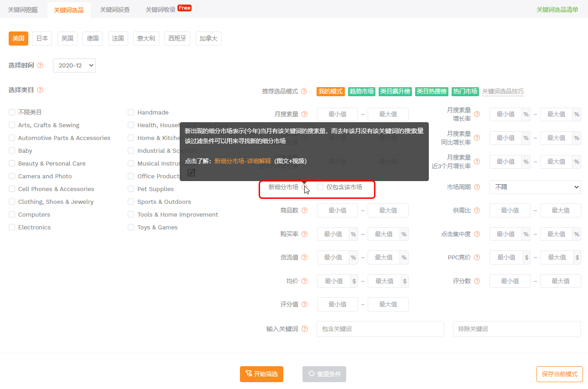Enable the Pet Supplies category checkbox
588x389 pixels.
coord(131,189)
